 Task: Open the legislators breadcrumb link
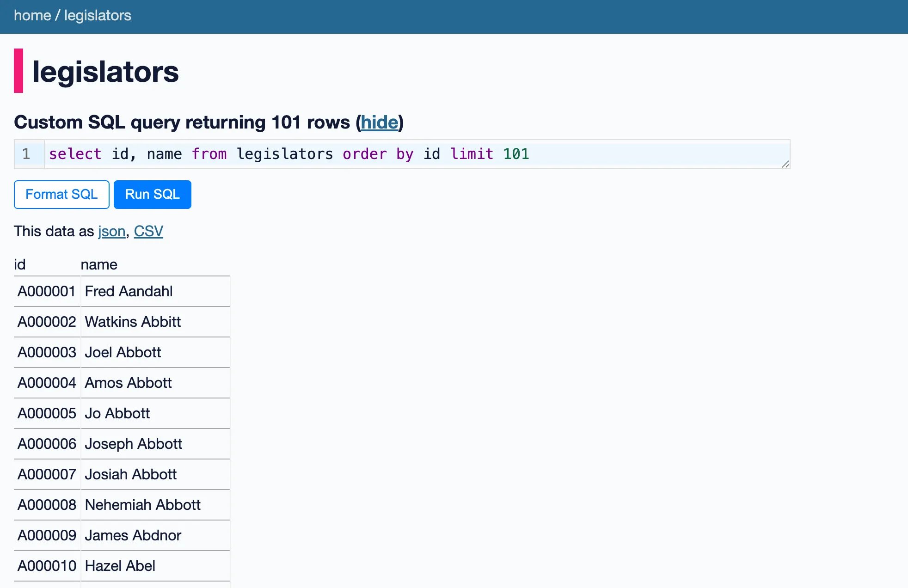point(97,15)
